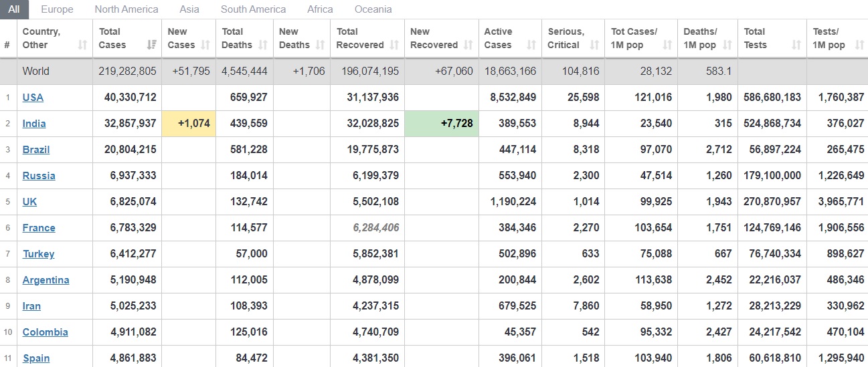Image resolution: width=868 pixels, height=367 pixels.
Task: Sort by Total Deaths arrow icon
Action: tap(263, 45)
